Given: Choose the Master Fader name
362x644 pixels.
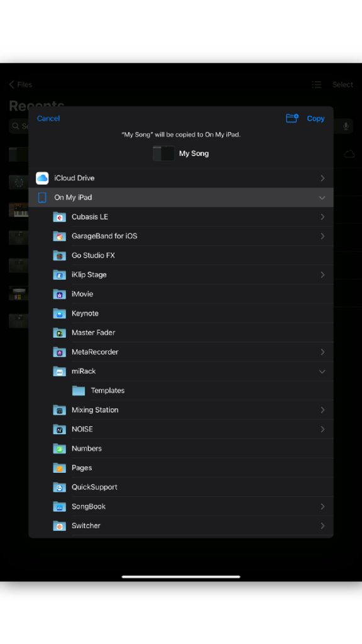Looking at the screenshot, I should (93, 333).
